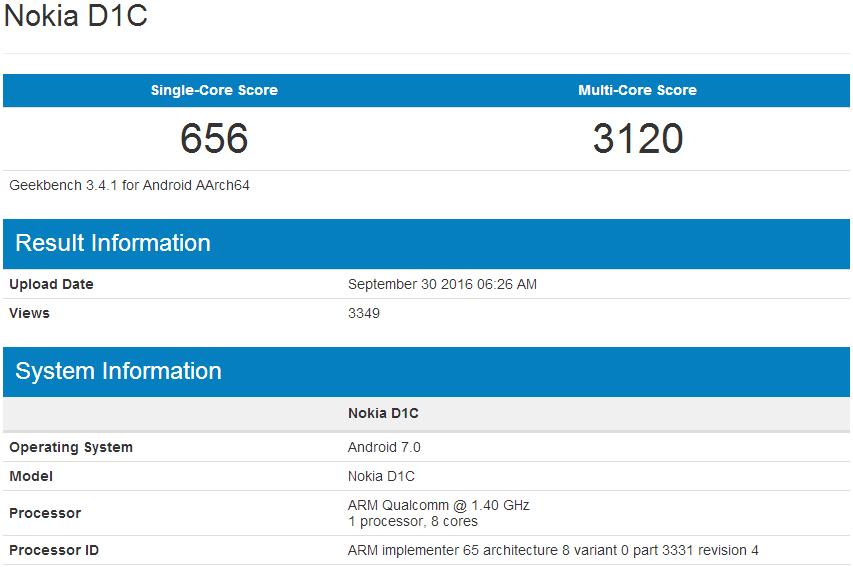
Task: Select ARM Qualcomm @ 1.40 GHz text
Action: (439, 506)
